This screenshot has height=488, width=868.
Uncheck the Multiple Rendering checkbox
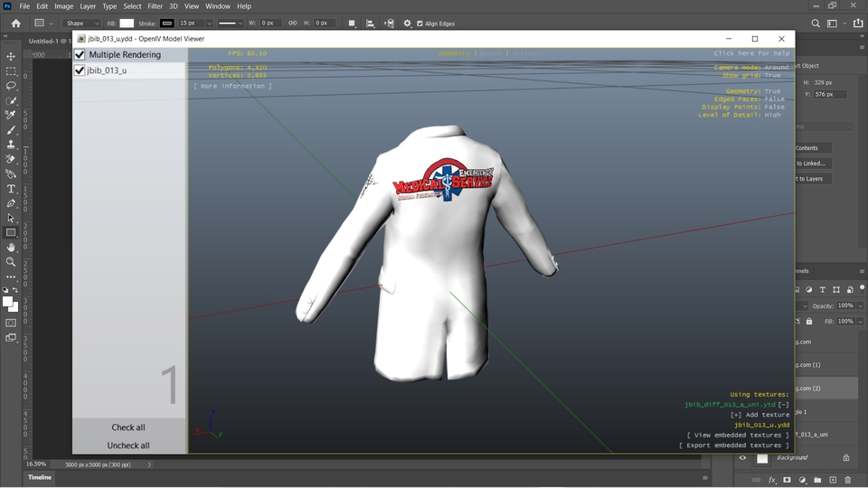pyautogui.click(x=80, y=55)
